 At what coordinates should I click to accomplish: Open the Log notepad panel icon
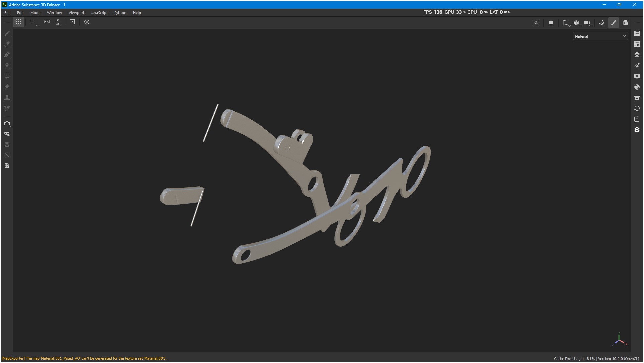pyautogui.click(x=637, y=119)
